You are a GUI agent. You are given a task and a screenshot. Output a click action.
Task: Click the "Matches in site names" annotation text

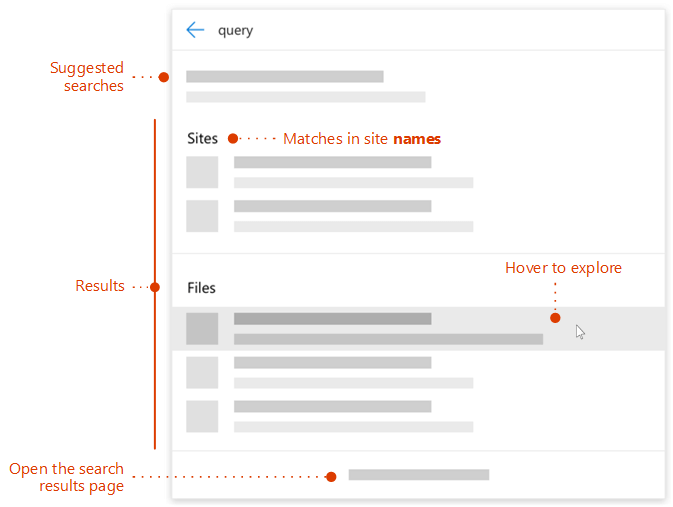[361, 139]
